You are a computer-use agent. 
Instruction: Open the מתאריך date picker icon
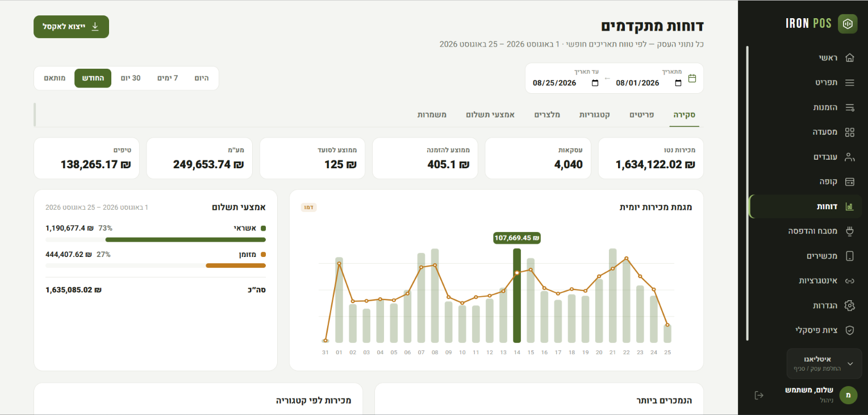coord(678,83)
